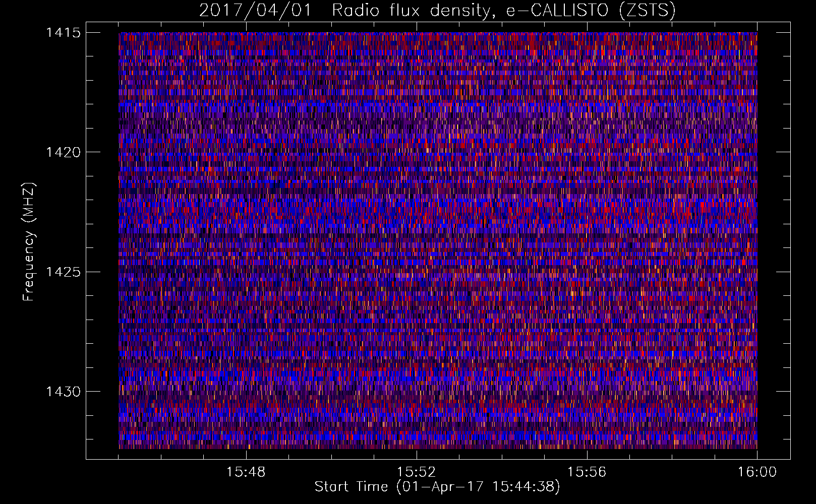Click the 1415 frequency tick label
Image resolution: width=816 pixels, height=504 pixels.
click(x=63, y=33)
